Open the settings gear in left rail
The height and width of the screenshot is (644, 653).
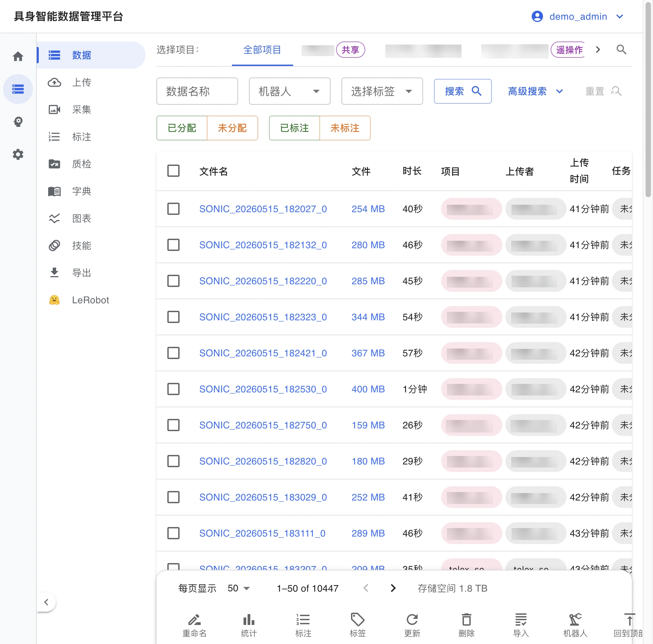click(x=18, y=154)
